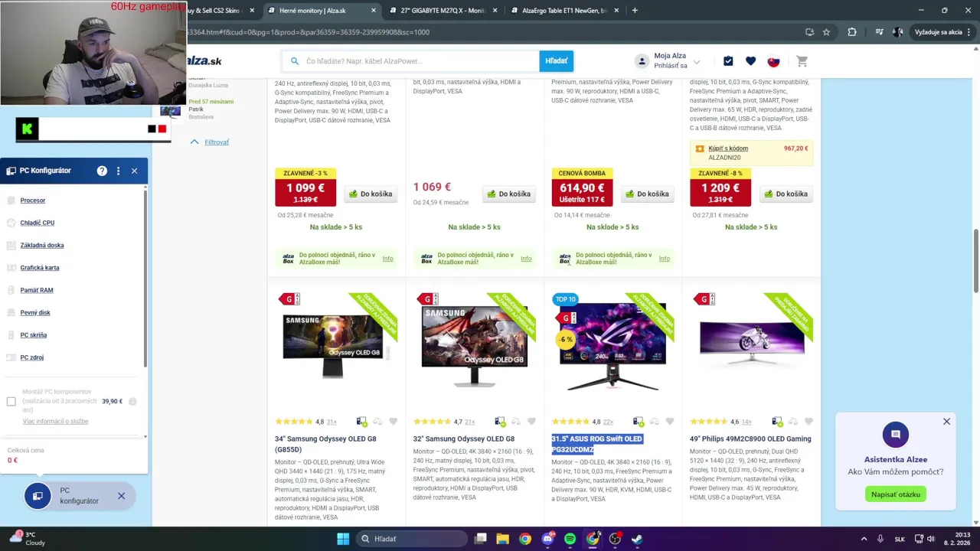Viewport: 980px width, 551px height.
Task: Open the 31× reviews link for 34" Samsung
Action: [332, 422]
